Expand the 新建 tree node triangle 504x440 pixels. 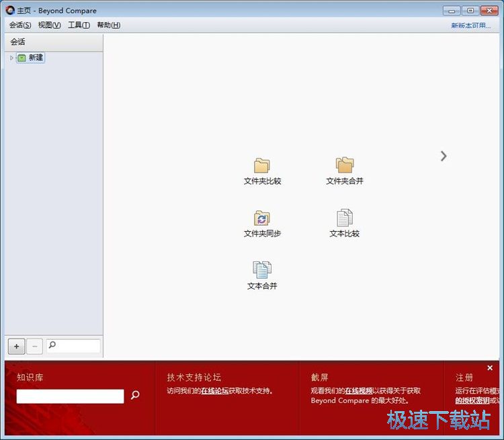[x=11, y=58]
